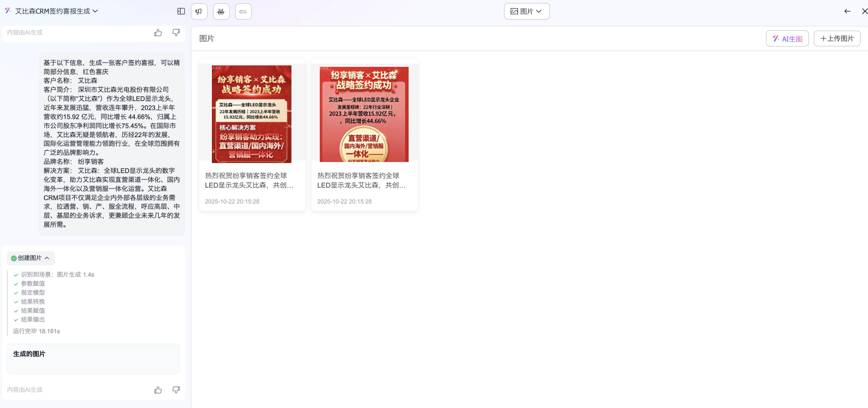Close the panel with the X icon

click(864, 11)
